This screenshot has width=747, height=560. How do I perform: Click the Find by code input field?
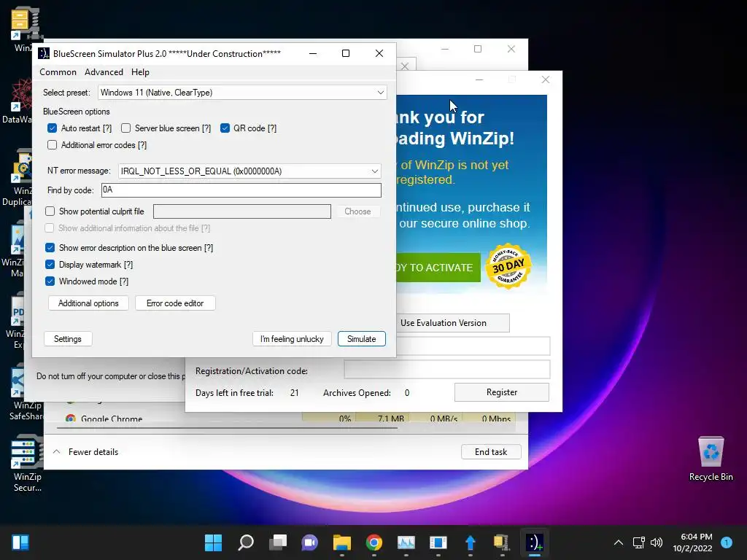point(241,190)
